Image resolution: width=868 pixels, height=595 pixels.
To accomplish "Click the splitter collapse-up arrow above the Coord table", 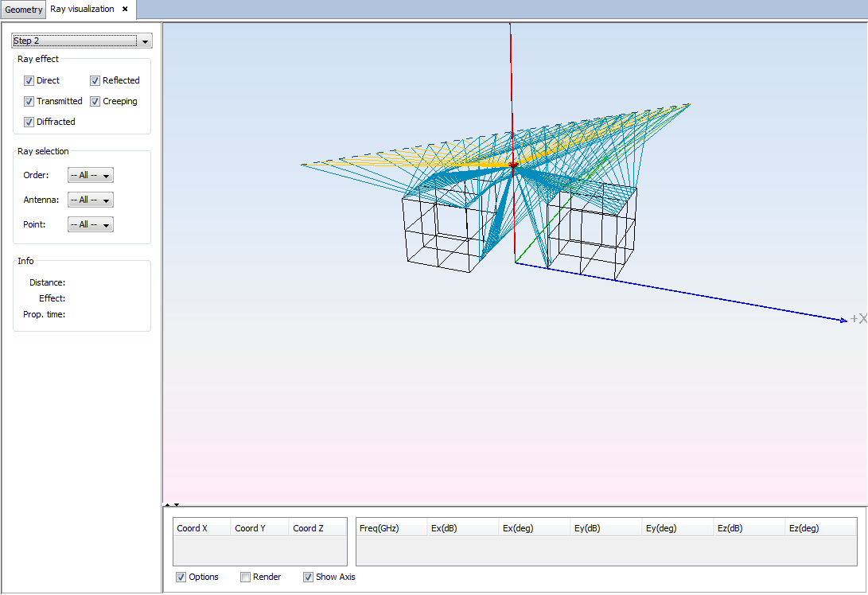I will tap(167, 504).
